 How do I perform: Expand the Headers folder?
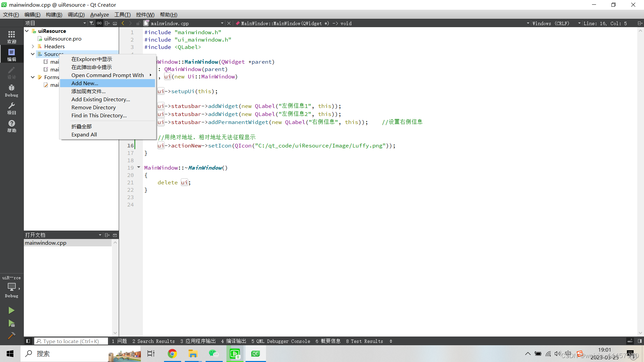pos(33,46)
